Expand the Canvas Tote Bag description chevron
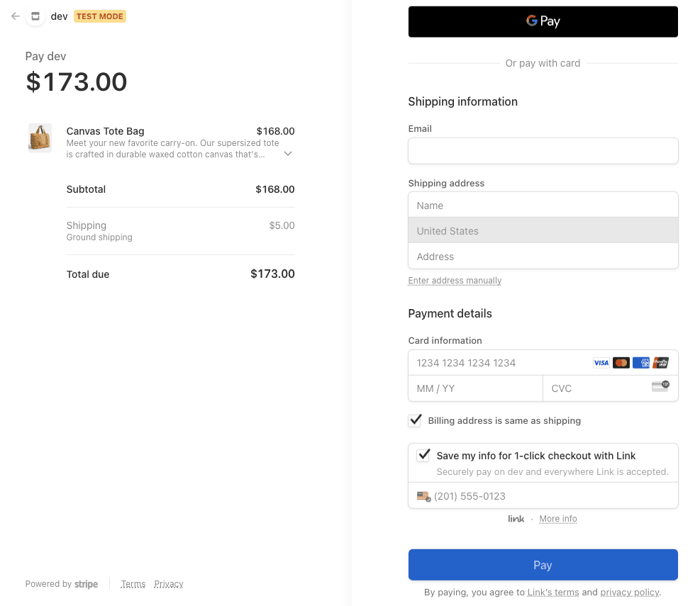 pyautogui.click(x=287, y=153)
